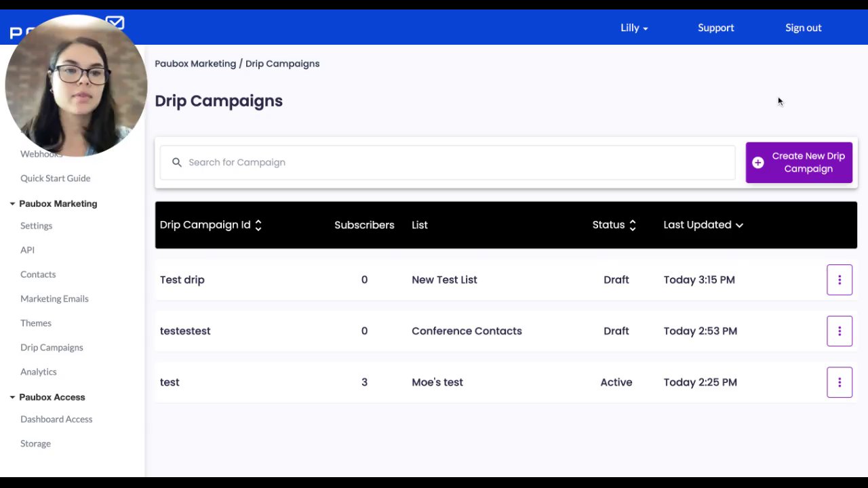Open the Lilly user dropdown
This screenshot has width=868, height=488.
tap(634, 28)
